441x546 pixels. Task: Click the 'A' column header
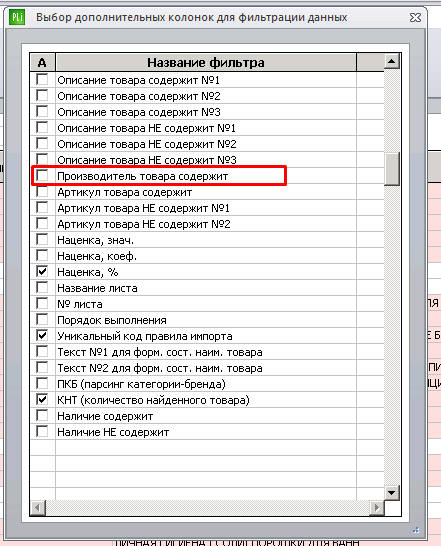point(42,63)
